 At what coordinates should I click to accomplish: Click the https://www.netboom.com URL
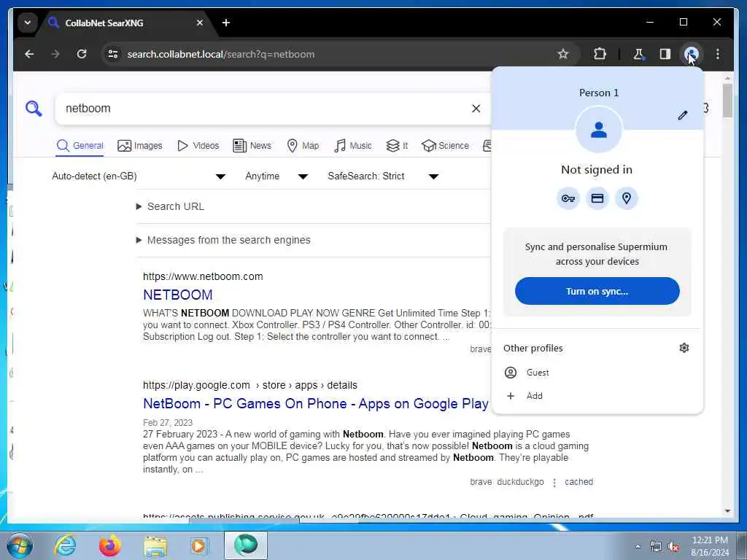[203, 276]
